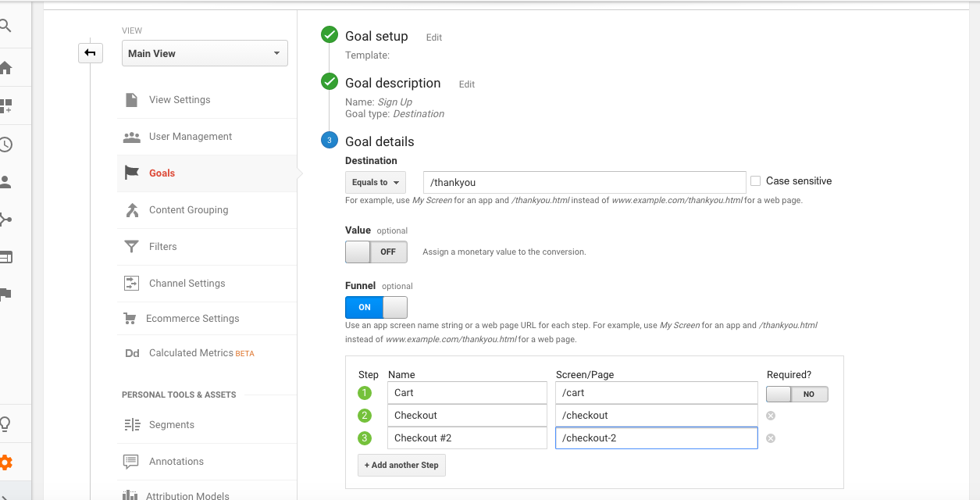The image size is (980, 500).
Task: Open Filters in the sidebar
Action: 163,247
